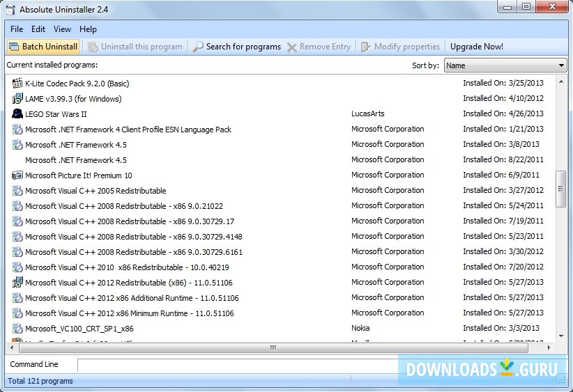The width and height of the screenshot is (573, 392).
Task: Click icon of Visual C++ 2008 x86 9.0.30729.6161
Action: click(x=17, y=252)
